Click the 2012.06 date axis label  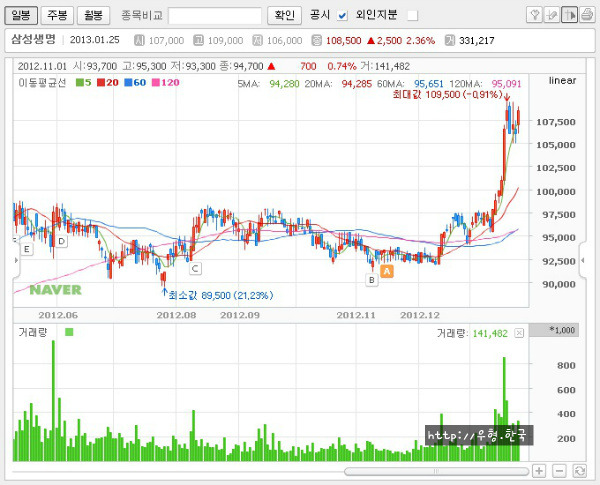[58, 315]
